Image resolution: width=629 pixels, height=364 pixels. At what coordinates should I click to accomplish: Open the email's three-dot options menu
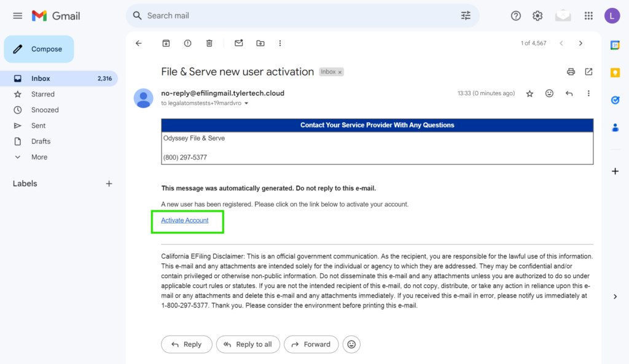(588, 93)
